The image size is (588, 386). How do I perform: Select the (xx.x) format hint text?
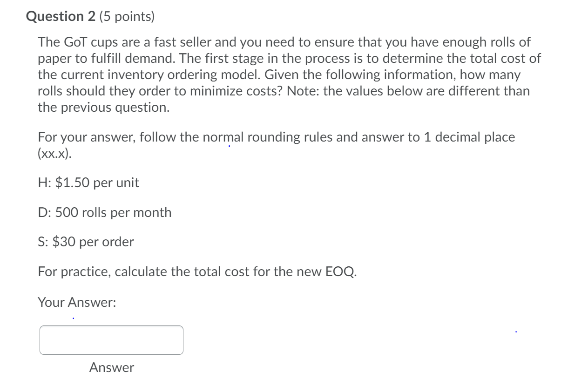tap(55, 153)
